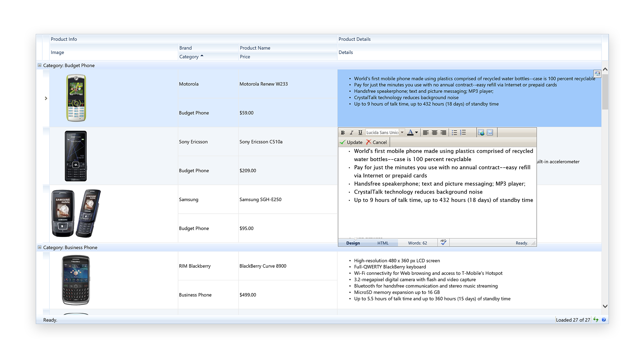Open the Lucida Sans font dropdown
This screenshot has height=358, width=644.
pos(402,132)
